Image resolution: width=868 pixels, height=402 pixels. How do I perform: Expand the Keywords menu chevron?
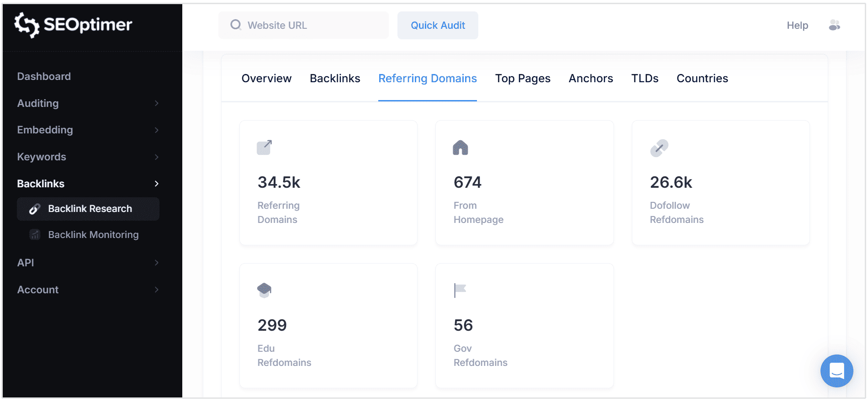[x=157, y=157]
